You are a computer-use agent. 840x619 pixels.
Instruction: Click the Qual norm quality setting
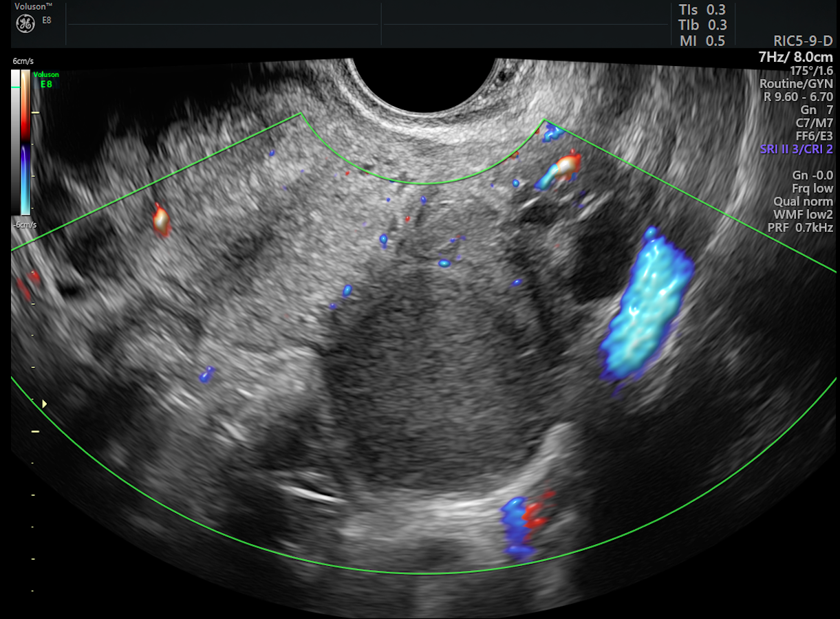tap(803, 201)
